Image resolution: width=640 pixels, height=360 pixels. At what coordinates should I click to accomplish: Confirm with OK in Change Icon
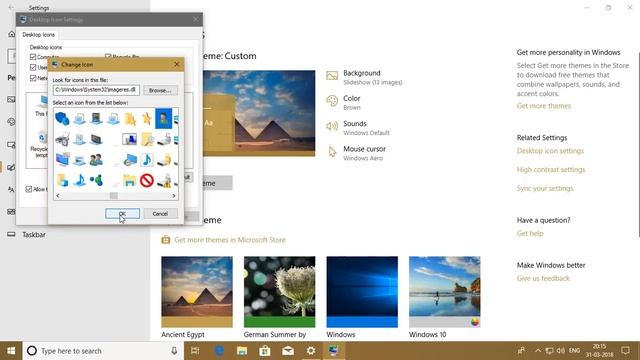click(x=122, y=213)
